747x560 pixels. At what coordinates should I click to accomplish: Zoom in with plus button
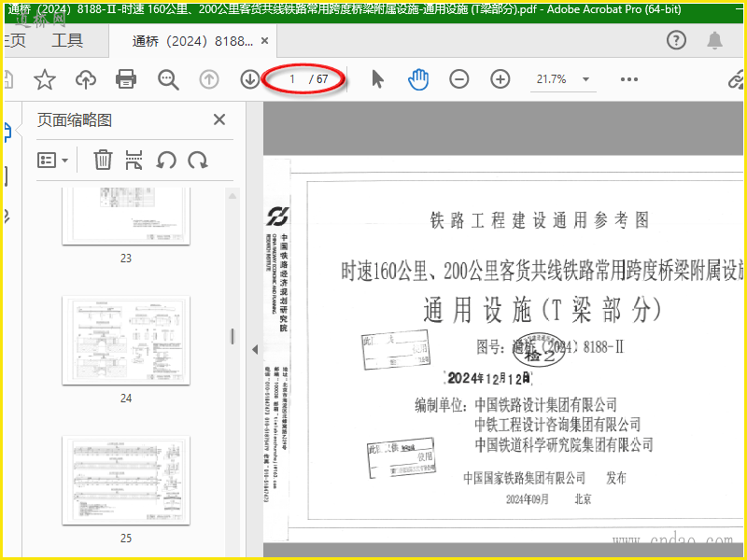pyautogui.click(x=500, y=79)
